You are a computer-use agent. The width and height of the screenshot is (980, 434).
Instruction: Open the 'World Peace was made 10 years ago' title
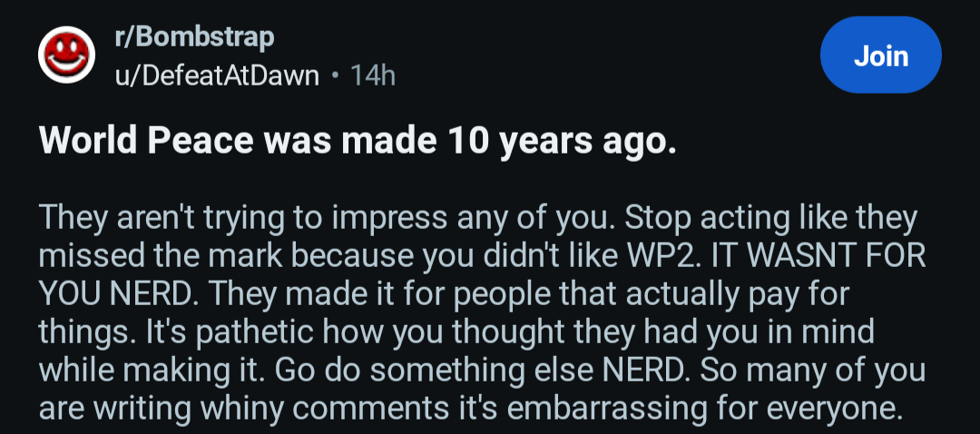[358, 142]
